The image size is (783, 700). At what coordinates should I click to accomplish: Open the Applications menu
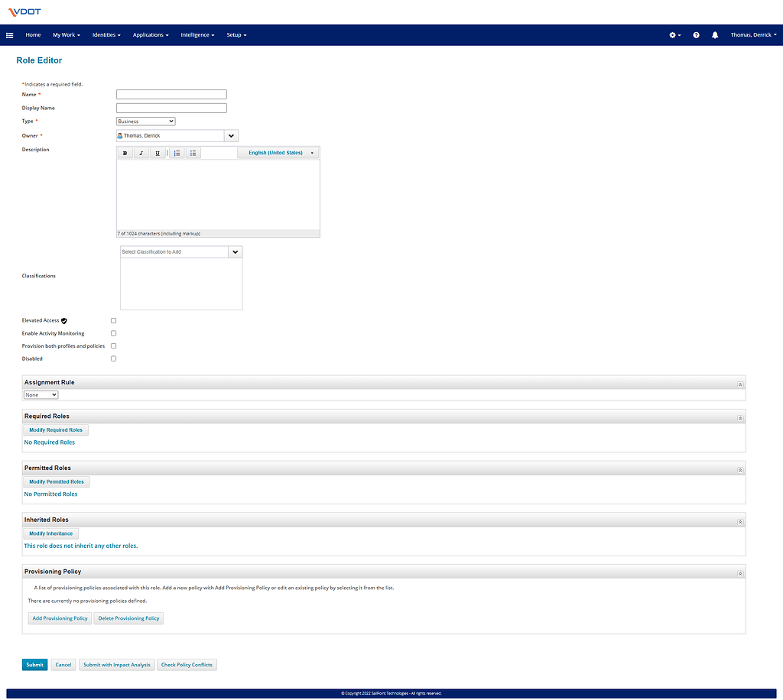pyautogui.click(x=150, y=34)
